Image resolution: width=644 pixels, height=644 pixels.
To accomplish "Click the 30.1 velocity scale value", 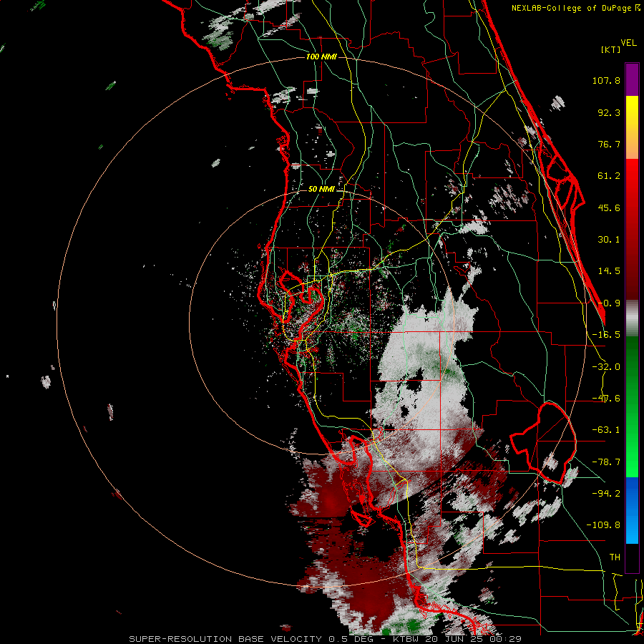I will [609, 240].
